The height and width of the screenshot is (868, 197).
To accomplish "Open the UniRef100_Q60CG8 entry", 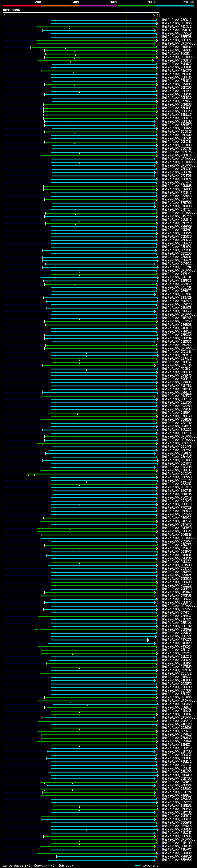I will pos(176,799).
